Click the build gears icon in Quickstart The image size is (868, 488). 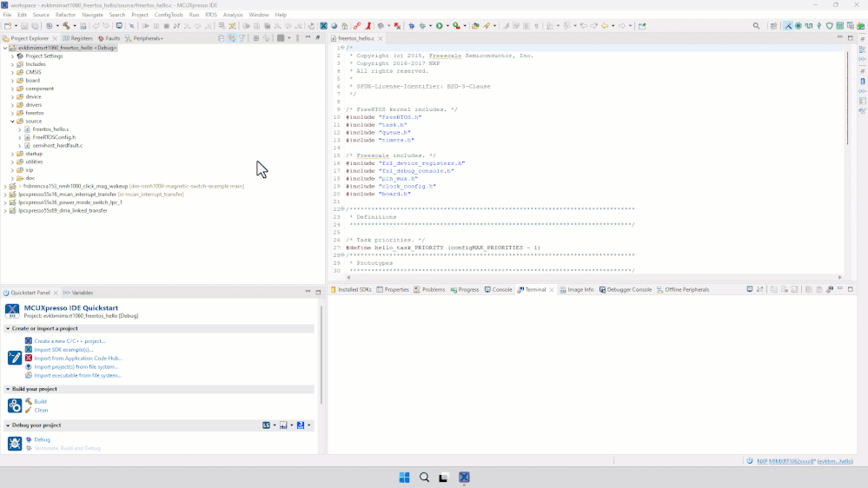15,406
